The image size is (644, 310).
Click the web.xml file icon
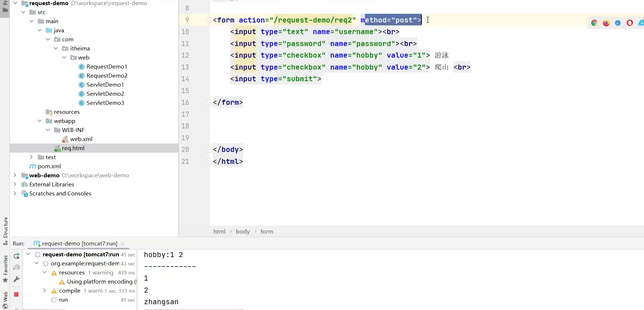point(65,139)
